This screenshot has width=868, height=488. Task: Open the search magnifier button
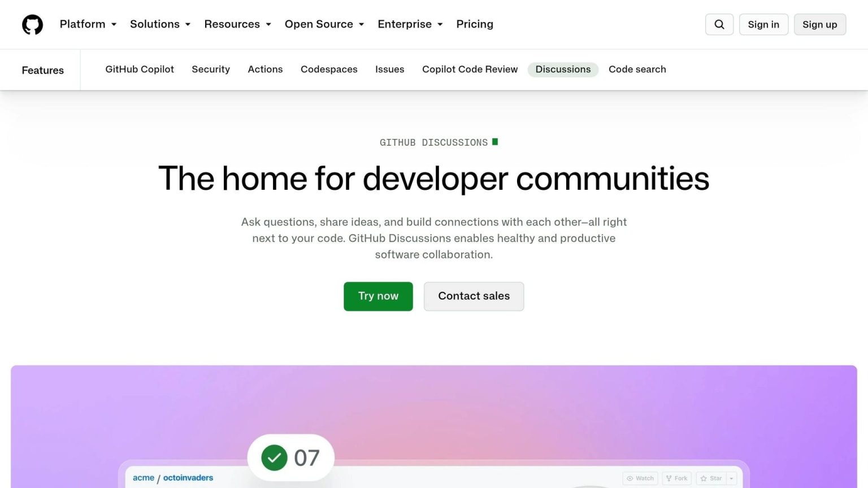pos(719,24)
